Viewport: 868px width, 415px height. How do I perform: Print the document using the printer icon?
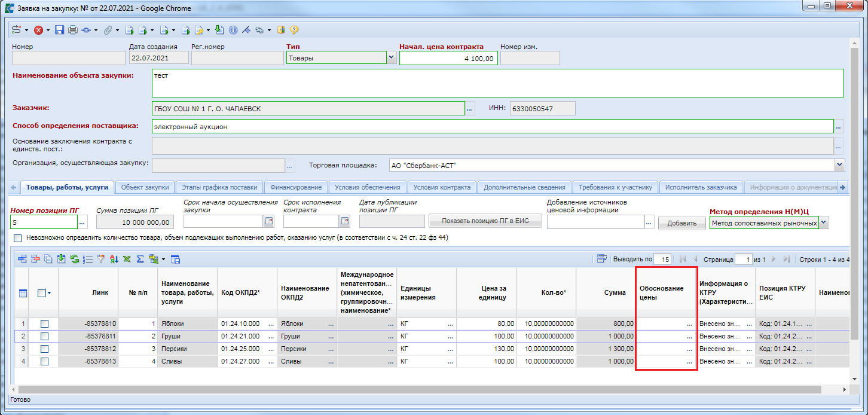click(x=72, y=30)
